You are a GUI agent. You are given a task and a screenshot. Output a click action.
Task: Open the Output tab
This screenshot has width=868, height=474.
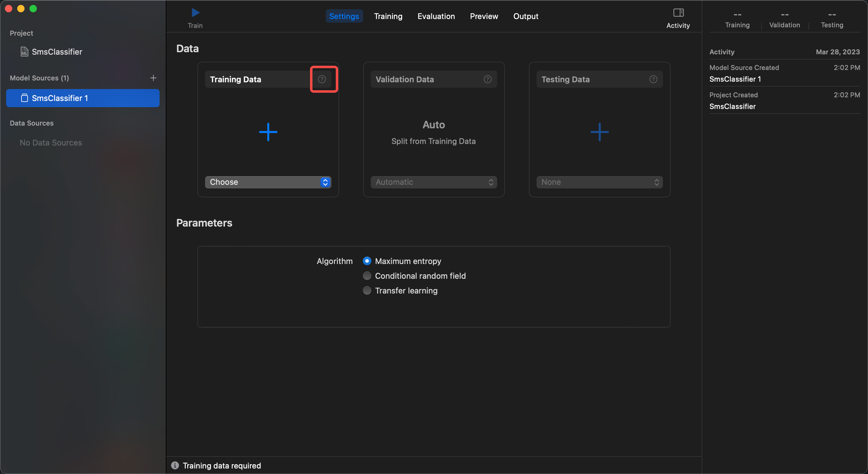525,16
